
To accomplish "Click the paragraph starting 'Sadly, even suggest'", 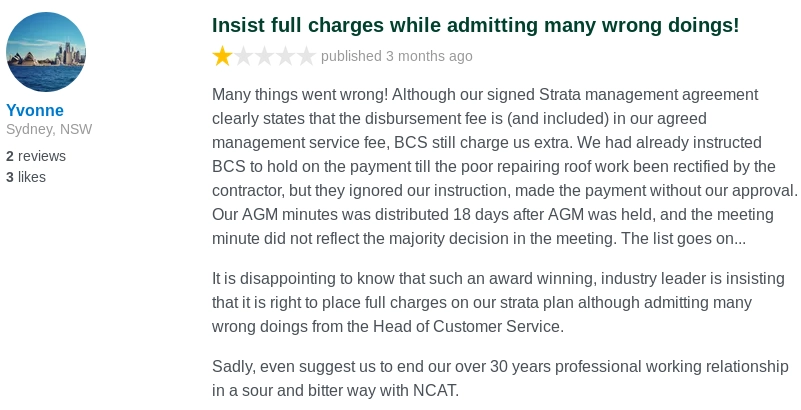I will [500, 378].
